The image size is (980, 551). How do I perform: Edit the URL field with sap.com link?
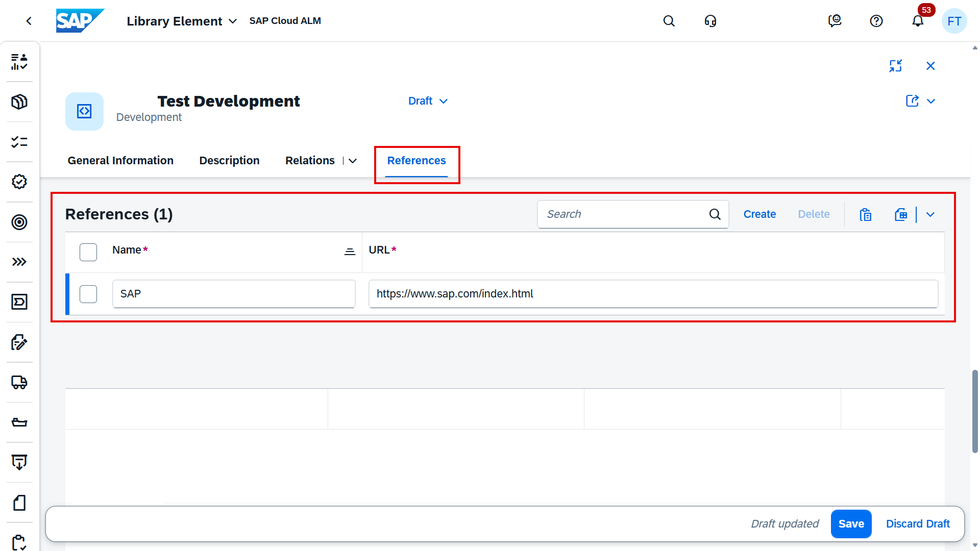coord(653,294)
